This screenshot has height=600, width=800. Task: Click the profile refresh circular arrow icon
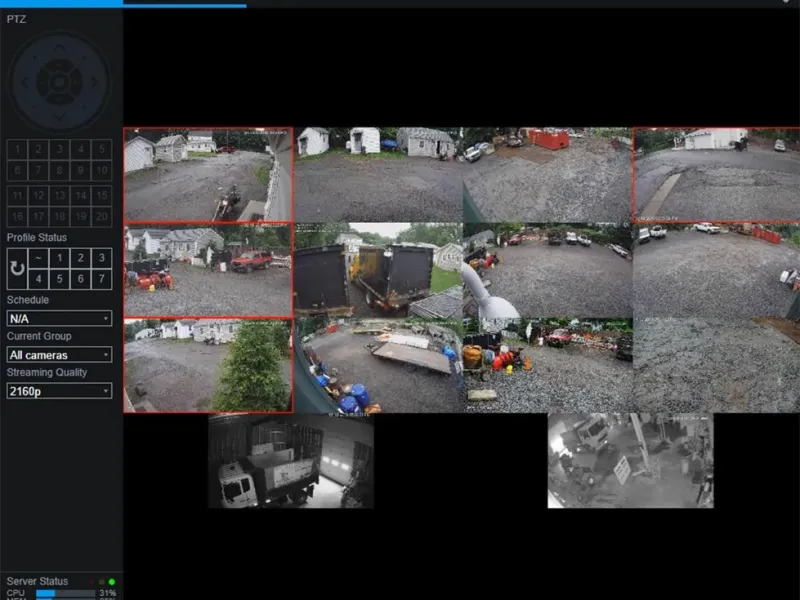(x=17, y=268)
